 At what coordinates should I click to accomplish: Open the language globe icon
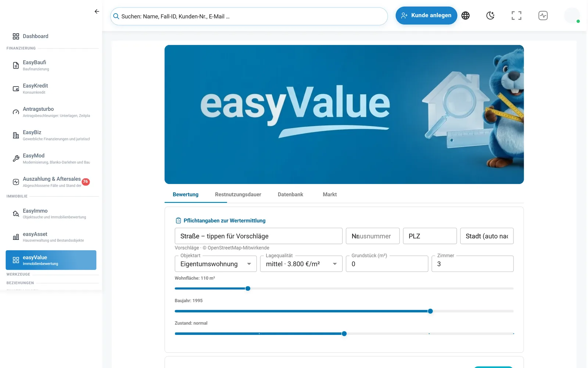(465, 15)
